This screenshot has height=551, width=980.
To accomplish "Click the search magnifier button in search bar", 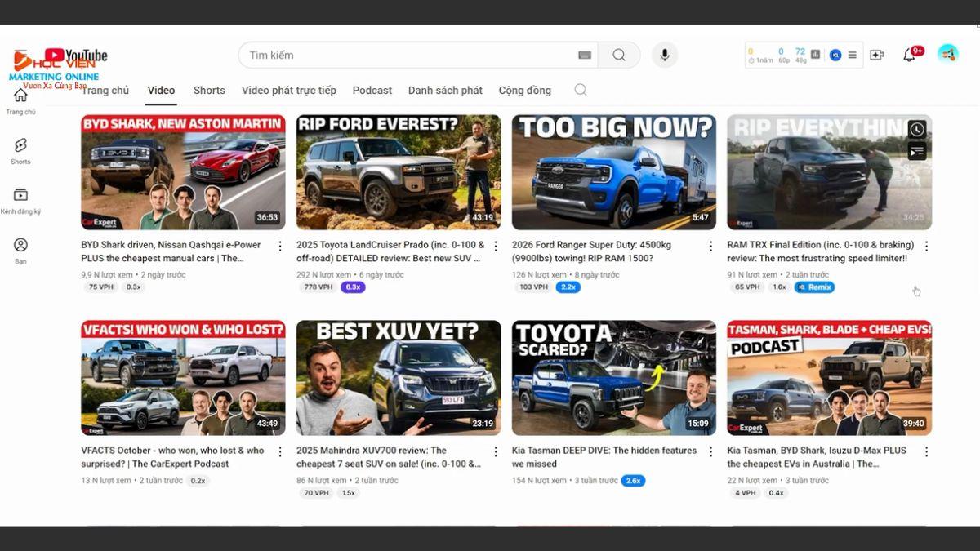I will pos(619,55).
